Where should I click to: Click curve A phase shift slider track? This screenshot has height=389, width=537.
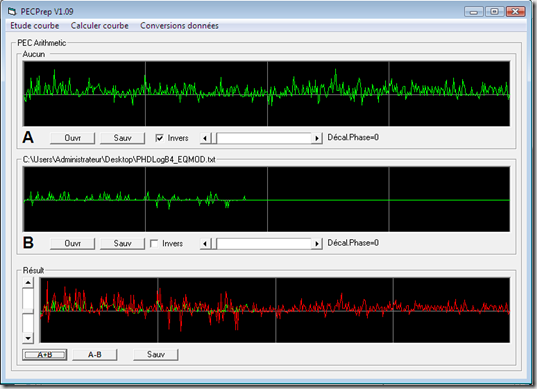click(264, 138)
